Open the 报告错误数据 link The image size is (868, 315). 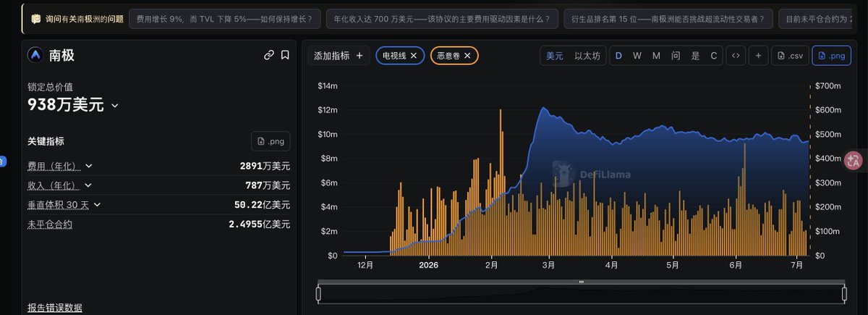click(55, 308)
